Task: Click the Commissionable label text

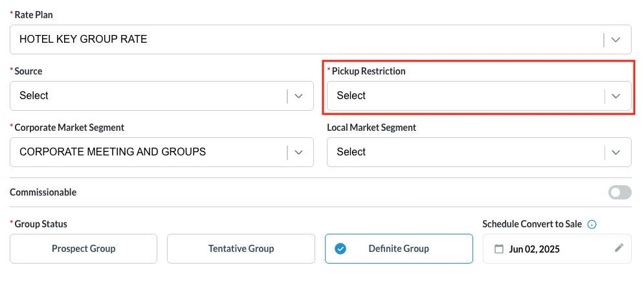Action: pos(43,192)
